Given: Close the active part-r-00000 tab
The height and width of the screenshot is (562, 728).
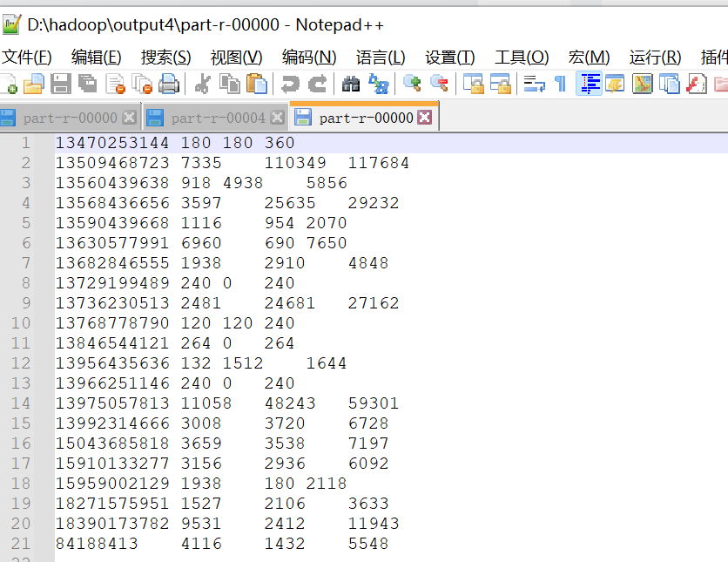Looking at the screenshot, I should click(x=424, y=116).
